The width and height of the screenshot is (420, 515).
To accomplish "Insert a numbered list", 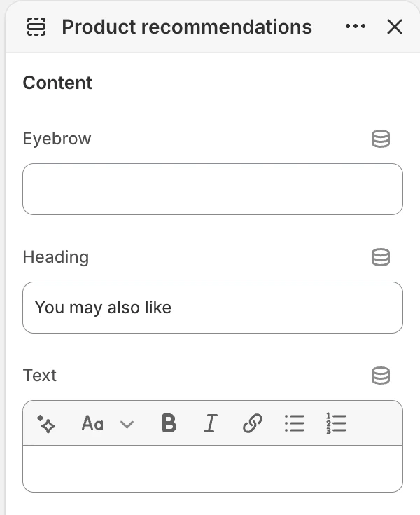I will 336,423.
